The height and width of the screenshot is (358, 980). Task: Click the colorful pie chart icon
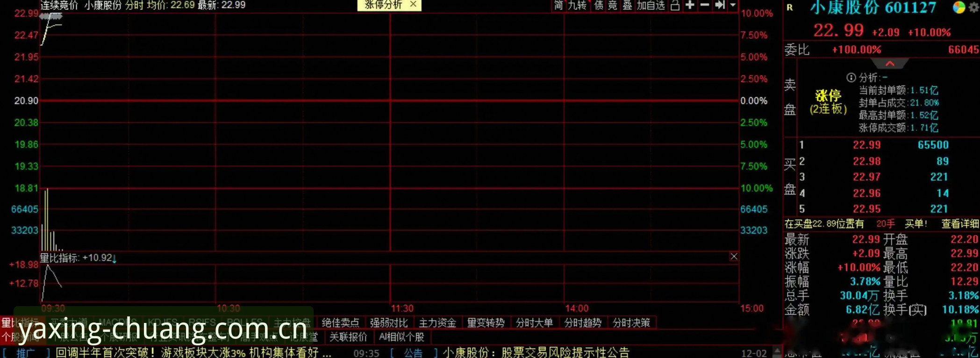(959, 7)
